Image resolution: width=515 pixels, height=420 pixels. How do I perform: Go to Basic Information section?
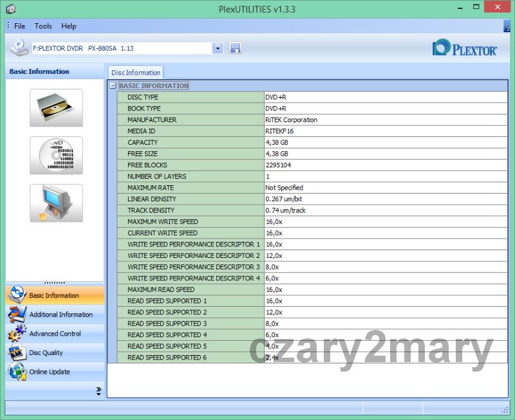55,295
